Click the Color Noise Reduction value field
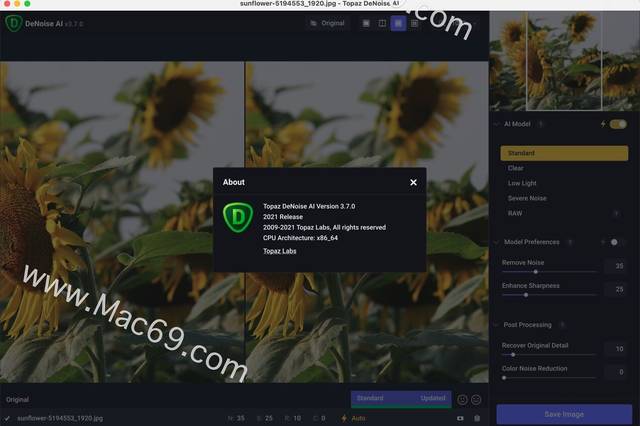This screenshot has width=640, height=426. coord(615,372)
